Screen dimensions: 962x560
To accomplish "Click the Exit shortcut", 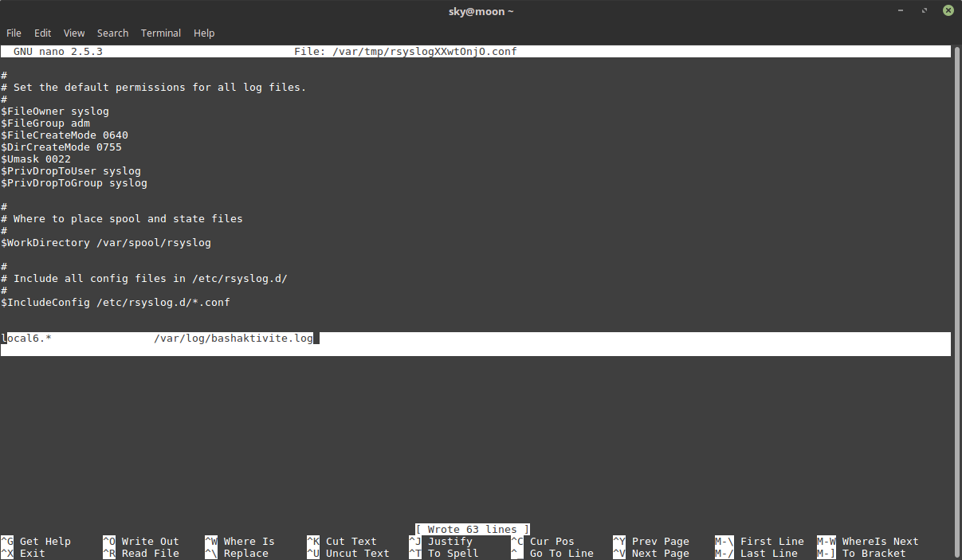I will [x=25, y=553].
